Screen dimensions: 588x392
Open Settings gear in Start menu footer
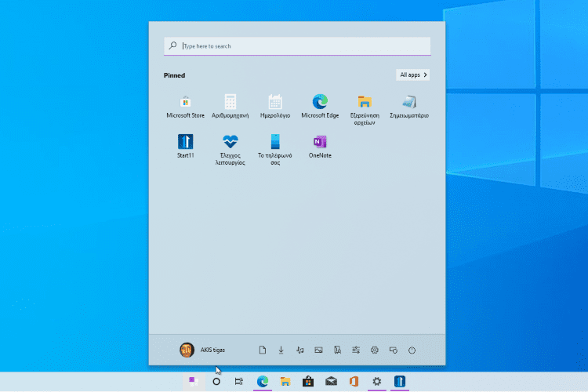coord(375,350)
